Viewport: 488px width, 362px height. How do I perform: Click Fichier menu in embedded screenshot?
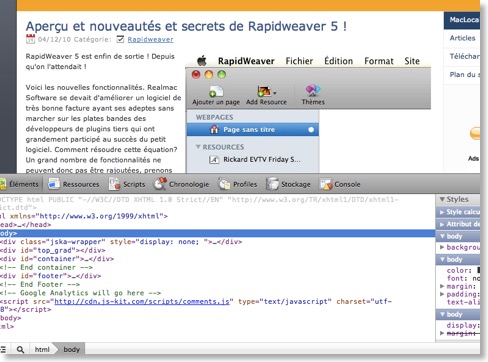point(299,61)
